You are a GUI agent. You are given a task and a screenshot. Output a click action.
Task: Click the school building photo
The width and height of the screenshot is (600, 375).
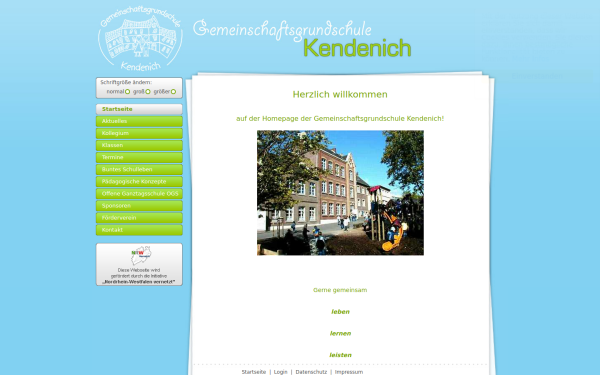click(340, 193)
